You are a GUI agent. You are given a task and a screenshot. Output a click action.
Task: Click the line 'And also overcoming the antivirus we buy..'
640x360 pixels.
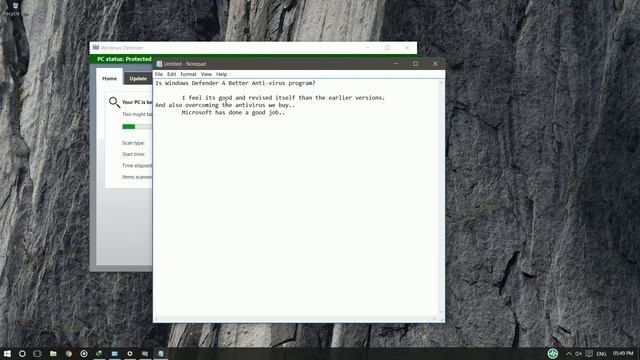tap(225, 105)
